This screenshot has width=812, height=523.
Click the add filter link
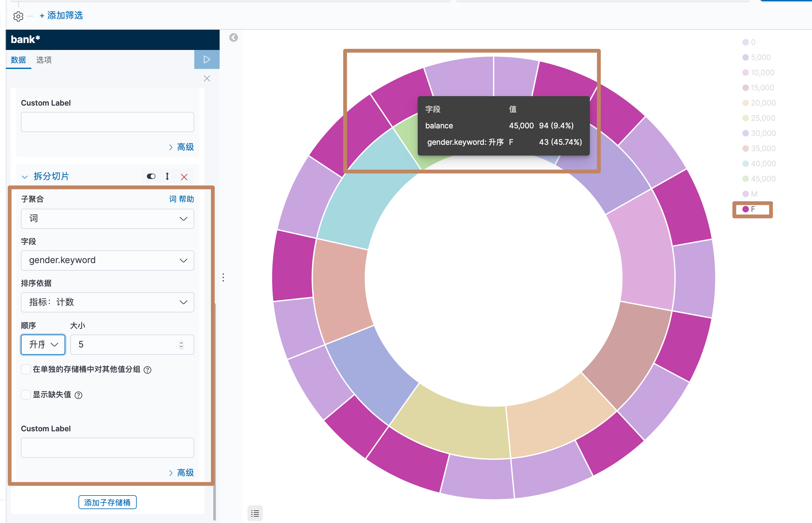61,15
